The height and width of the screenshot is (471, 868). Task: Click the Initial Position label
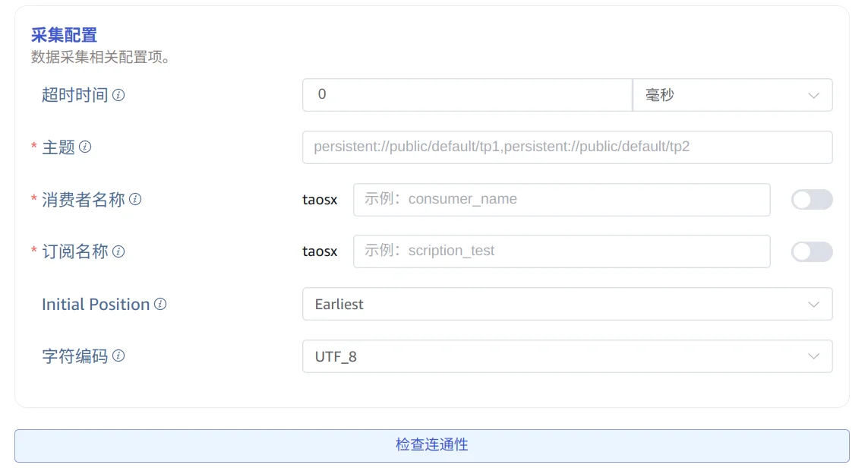point(96,305)
